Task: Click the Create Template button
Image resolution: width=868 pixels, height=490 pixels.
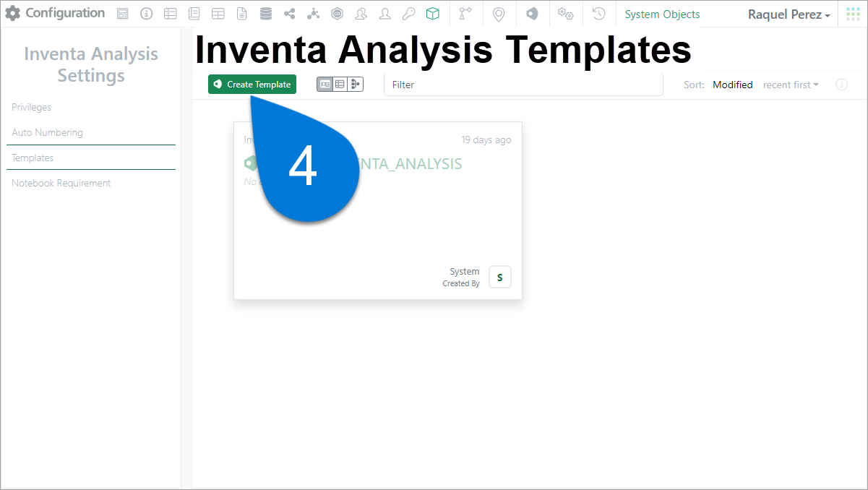Action: coord(252,85)
